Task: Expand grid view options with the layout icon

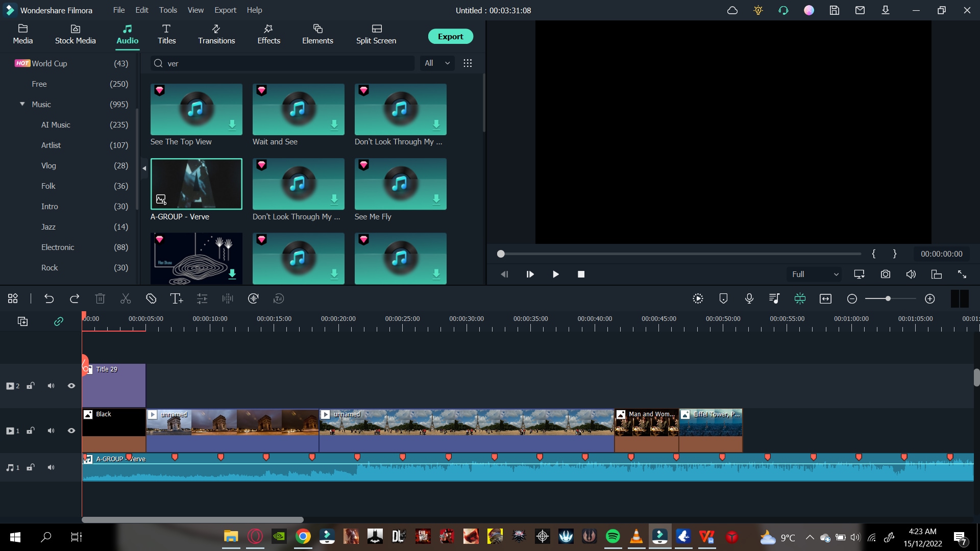Action: pos(469,63)
